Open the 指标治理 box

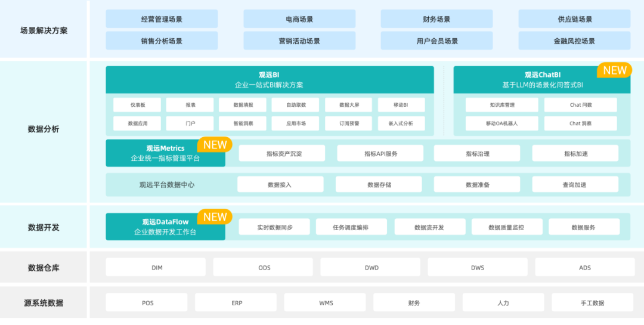477,153
